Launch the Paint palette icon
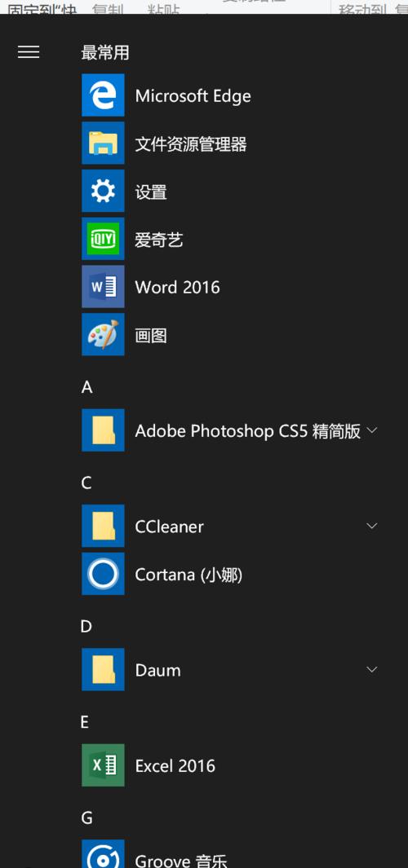This screenshot has height=868, width=408. click(x=103, y=334)
